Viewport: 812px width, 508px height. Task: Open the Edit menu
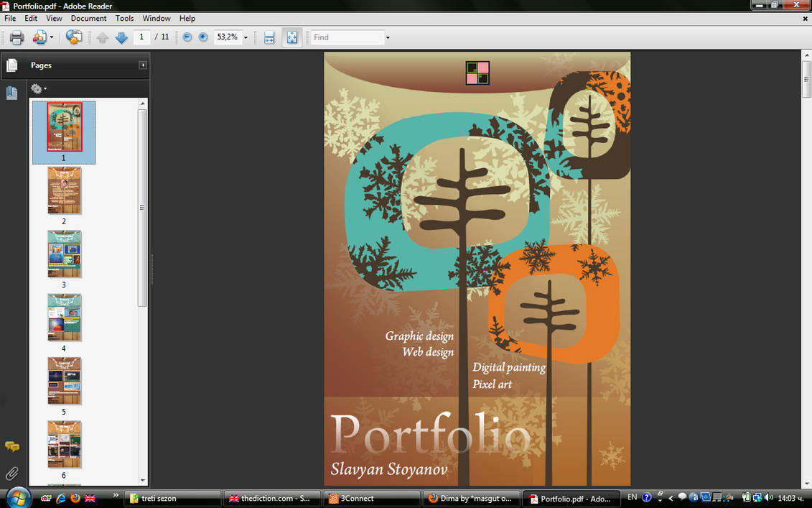(31, 18)
